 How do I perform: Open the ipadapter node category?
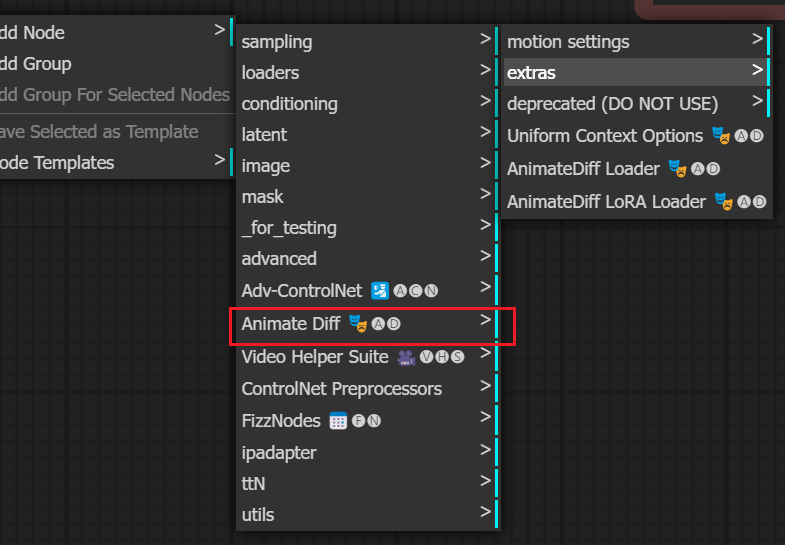(278, 453)
